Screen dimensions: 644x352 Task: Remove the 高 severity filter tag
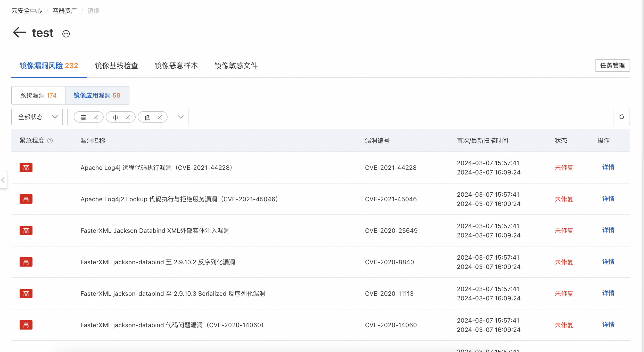96,117
